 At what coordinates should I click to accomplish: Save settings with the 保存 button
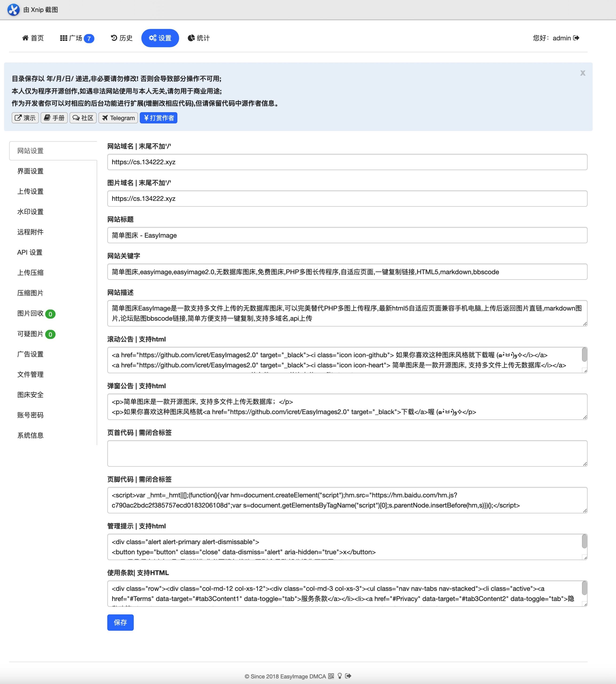pyautogui.click(x=120, y=622)
